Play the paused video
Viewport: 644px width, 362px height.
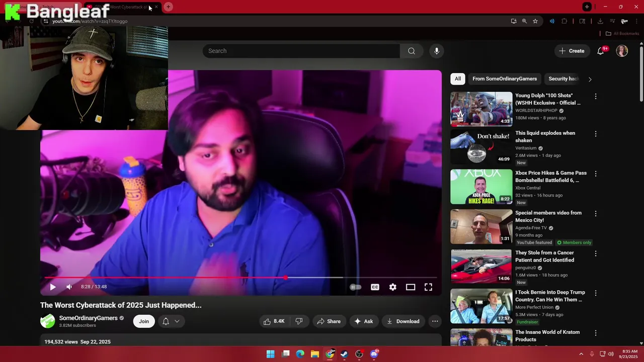pyautogui.click(x=53, y=287)
